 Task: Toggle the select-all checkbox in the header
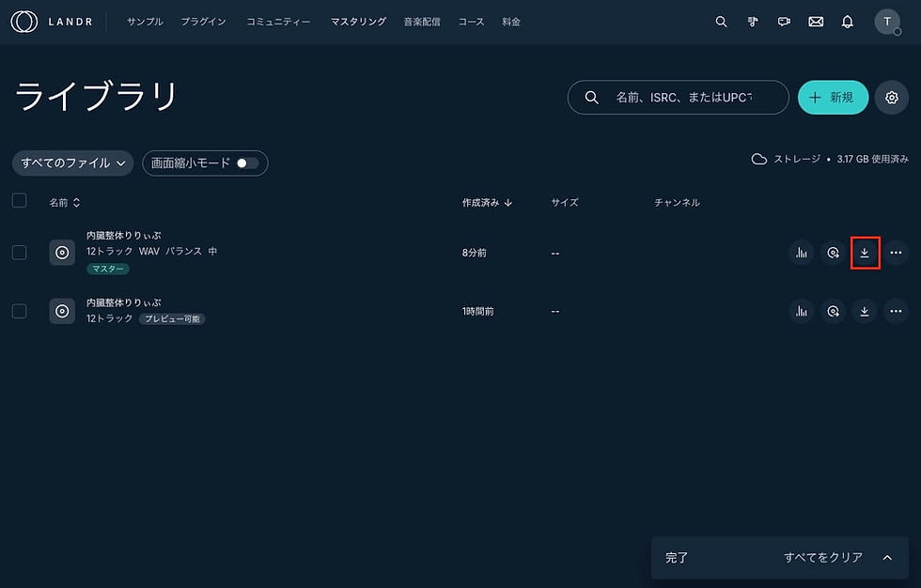20,201
